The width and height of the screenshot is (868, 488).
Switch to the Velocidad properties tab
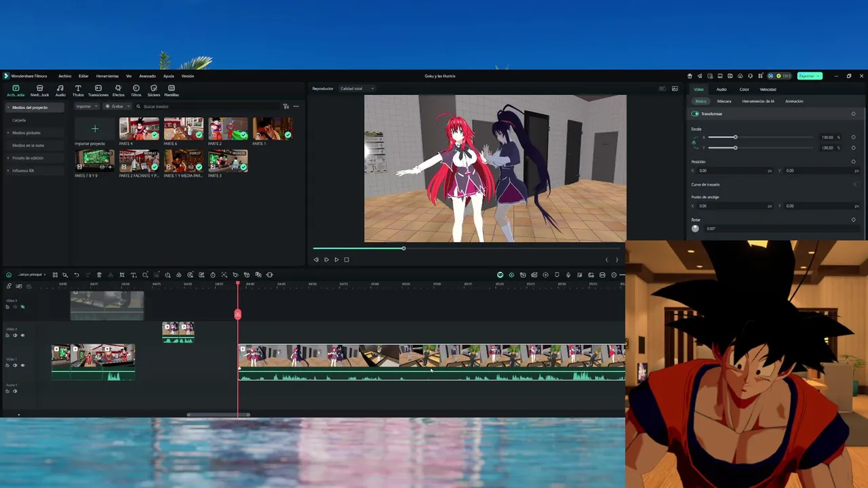(768, 89)
